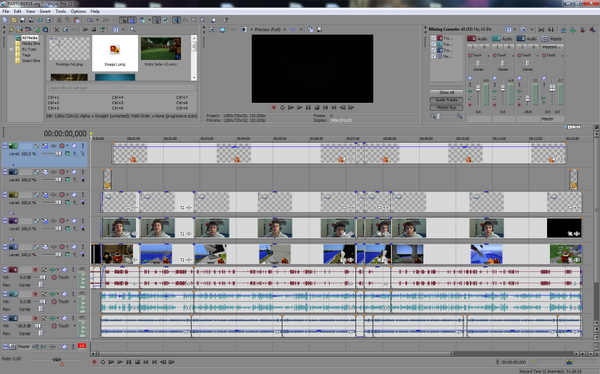
Task: Mute video track 1 in track header
Action: (x=74, y=146)
